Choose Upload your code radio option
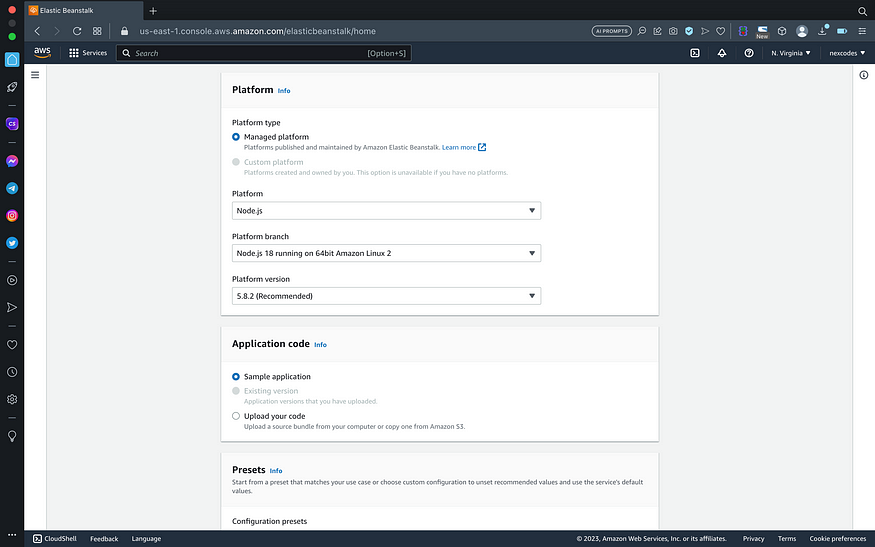This screenshot has width=875, height=547. click(236, 416)
